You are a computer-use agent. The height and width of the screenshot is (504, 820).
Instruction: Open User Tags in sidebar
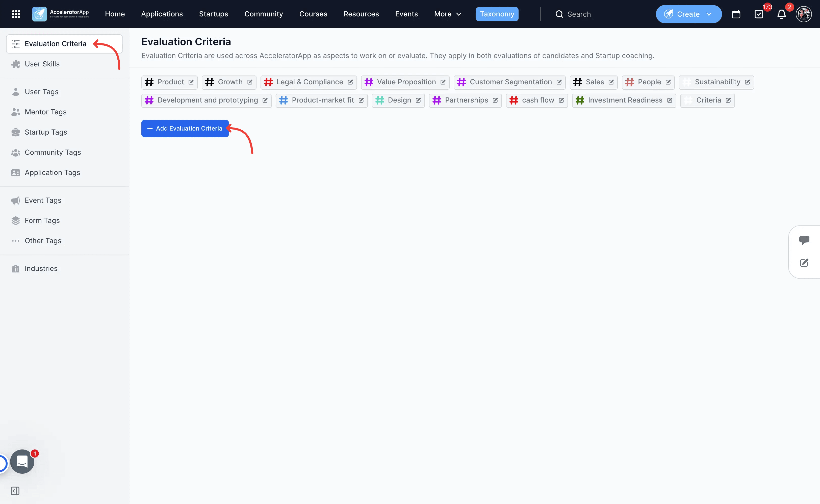pyautogui.click(x=64, y=92)
